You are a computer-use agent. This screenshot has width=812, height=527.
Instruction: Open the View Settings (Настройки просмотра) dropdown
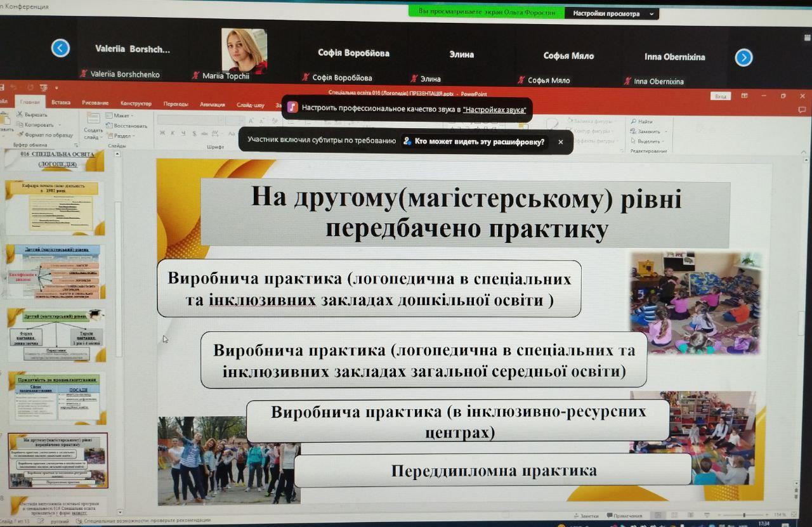click(x=612, y=13)
